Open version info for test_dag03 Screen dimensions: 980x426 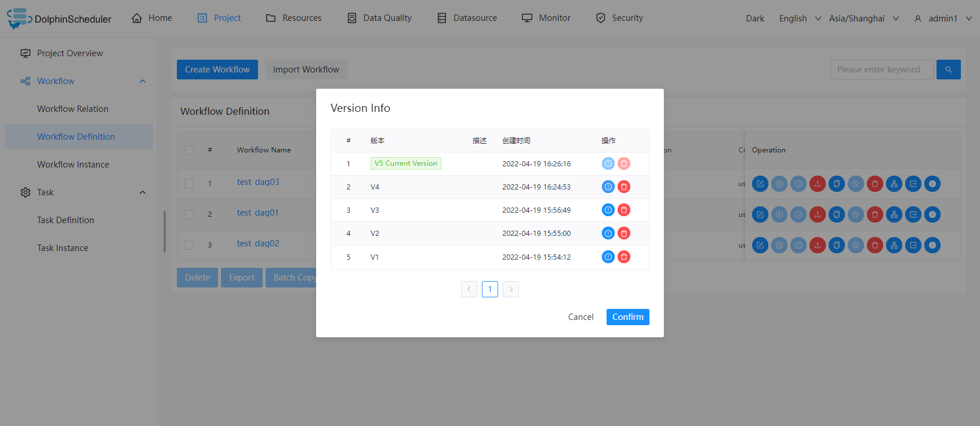pos(932,184)
